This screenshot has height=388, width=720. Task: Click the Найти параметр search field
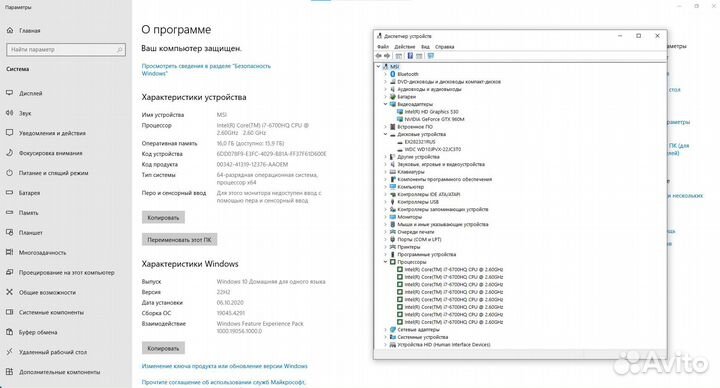click(66, 50)
